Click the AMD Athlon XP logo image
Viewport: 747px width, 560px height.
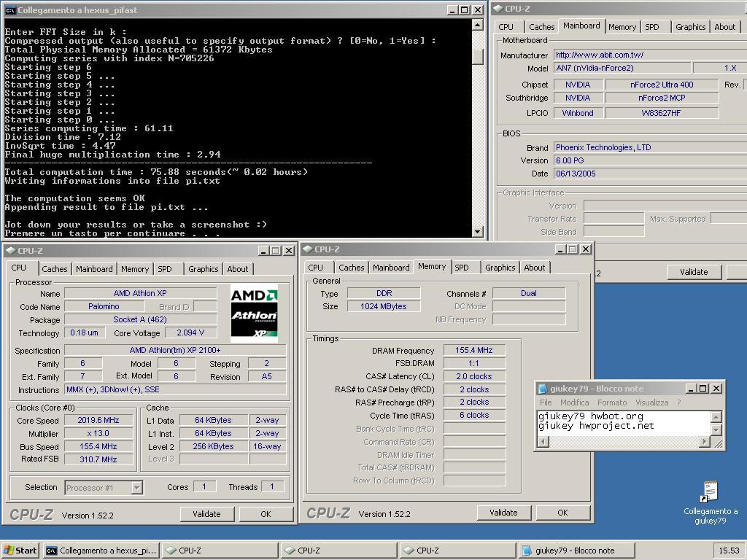coord(254,314)
